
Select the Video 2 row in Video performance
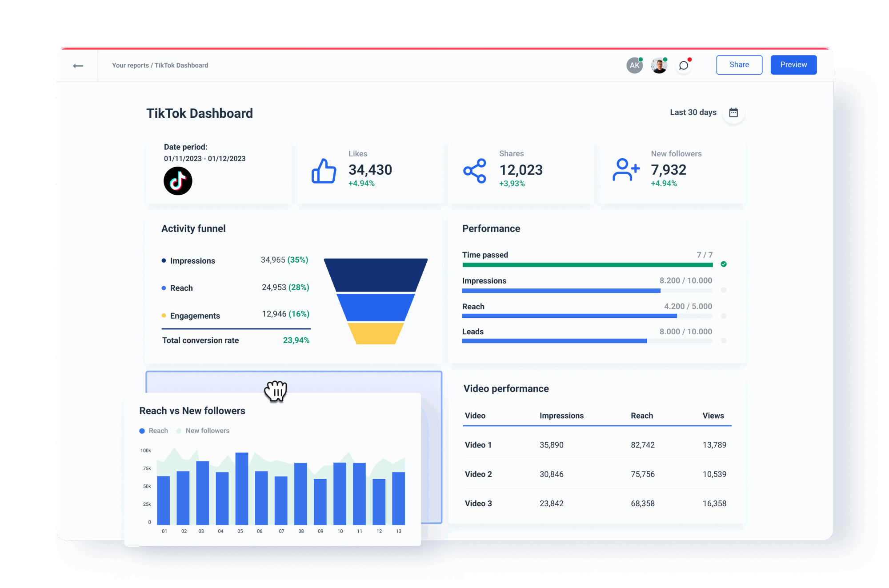pyautogui.click(x=478, y=474)
